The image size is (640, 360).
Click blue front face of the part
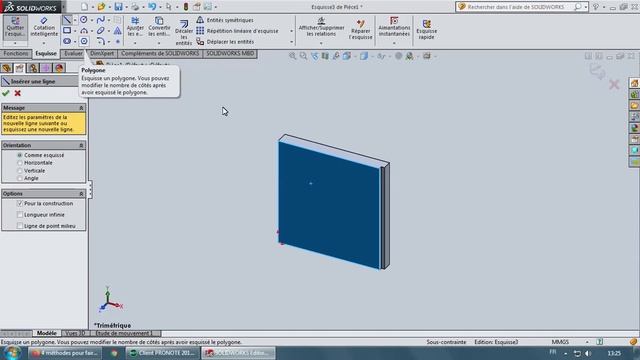329,204
